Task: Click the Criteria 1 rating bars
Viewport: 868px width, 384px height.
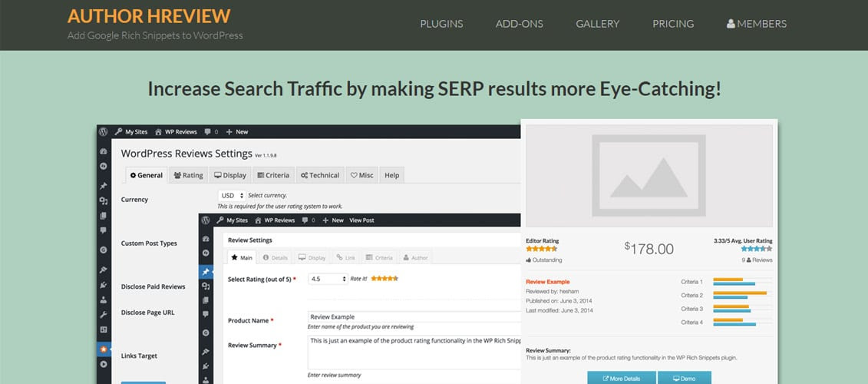Action: pyautogui.click(x=742, y=282)
